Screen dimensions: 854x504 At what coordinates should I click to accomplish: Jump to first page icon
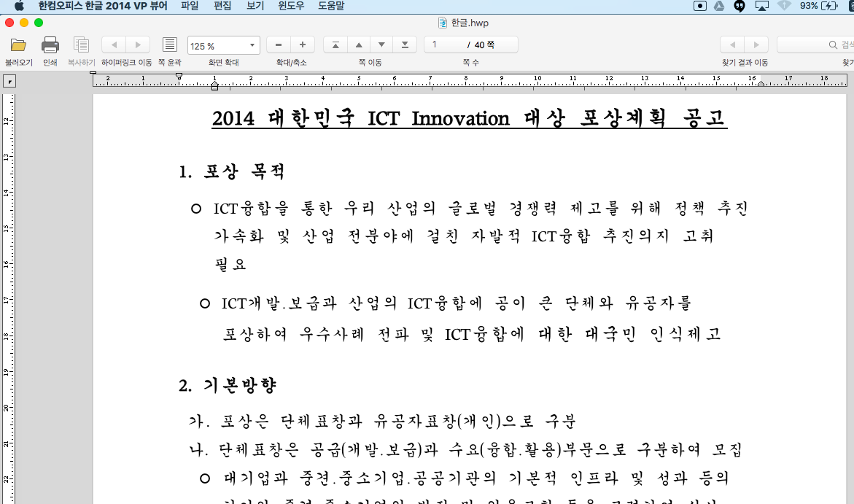(x=335, y=44)
